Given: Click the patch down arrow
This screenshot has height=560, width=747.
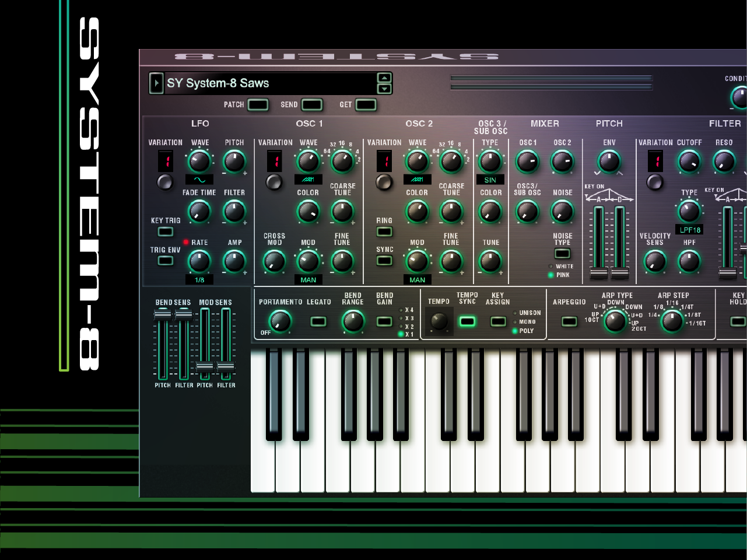Looking at the screenshot, I should pos(384,89).
